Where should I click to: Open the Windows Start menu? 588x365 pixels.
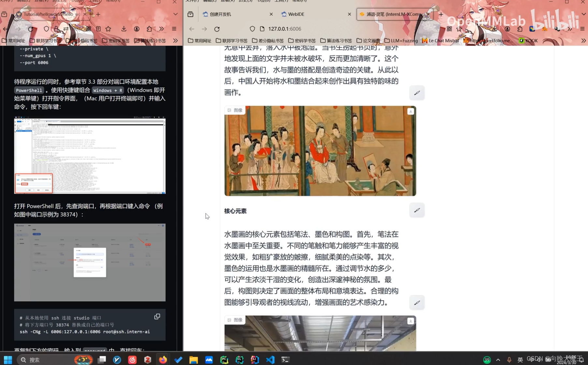coord(8,359)
